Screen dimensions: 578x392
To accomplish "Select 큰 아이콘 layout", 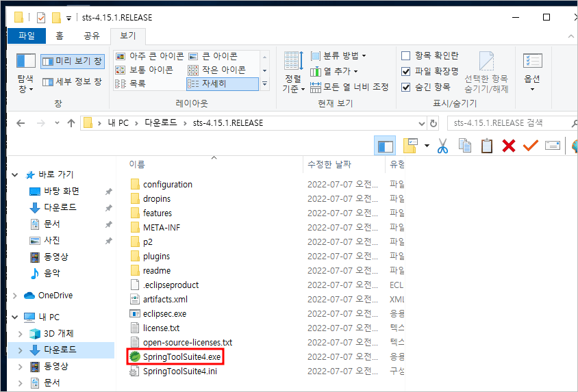I will (x=213, y=56).
